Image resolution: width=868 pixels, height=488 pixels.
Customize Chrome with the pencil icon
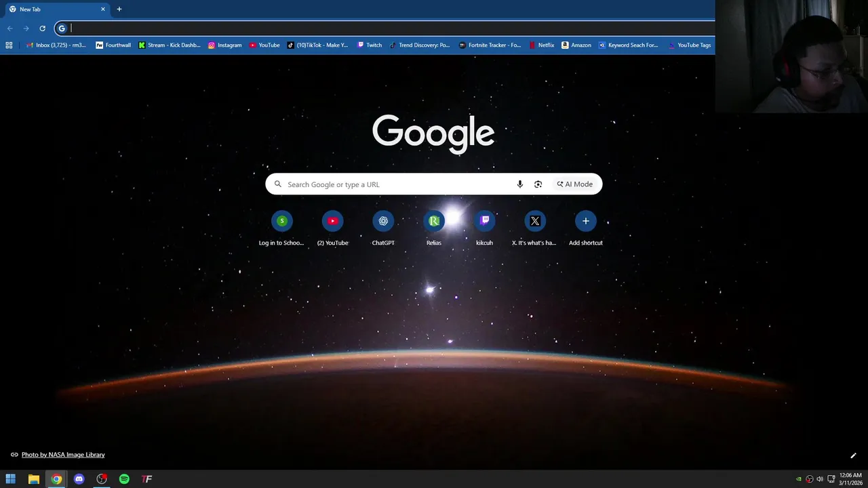click(x=853, y=455)
